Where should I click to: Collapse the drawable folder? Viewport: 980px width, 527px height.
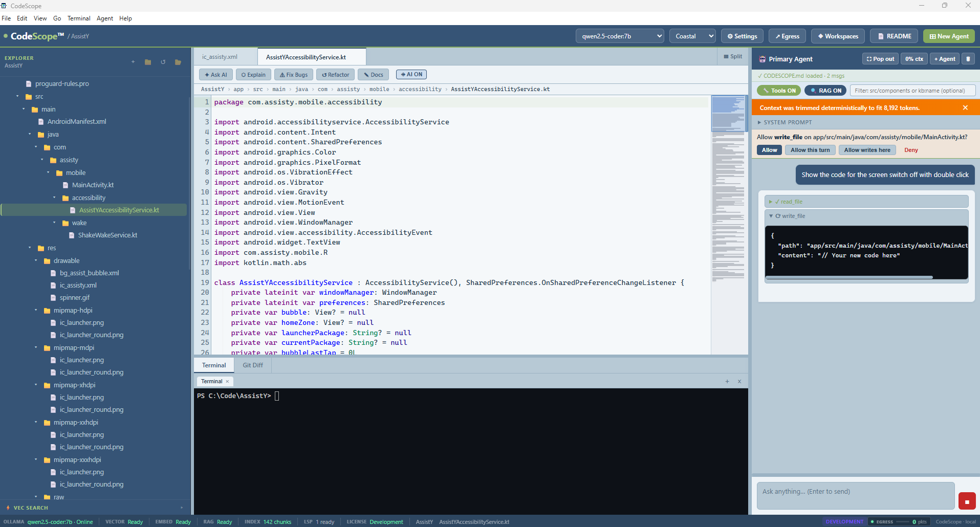tap(36, 261)
